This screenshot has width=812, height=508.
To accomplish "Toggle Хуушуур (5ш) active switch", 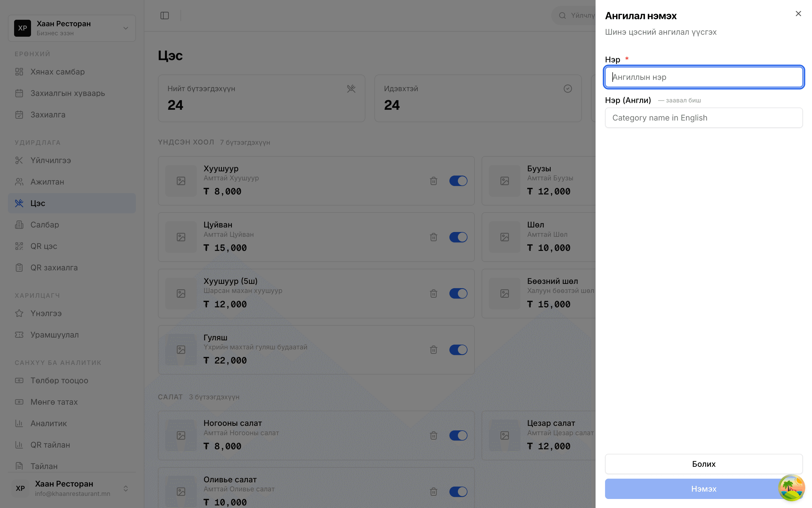I will click(458, 293).
